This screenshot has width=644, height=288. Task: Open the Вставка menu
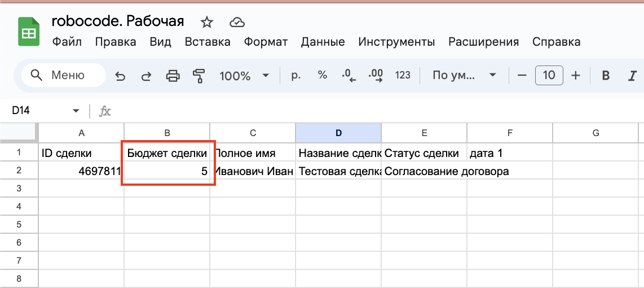point(208,42)
